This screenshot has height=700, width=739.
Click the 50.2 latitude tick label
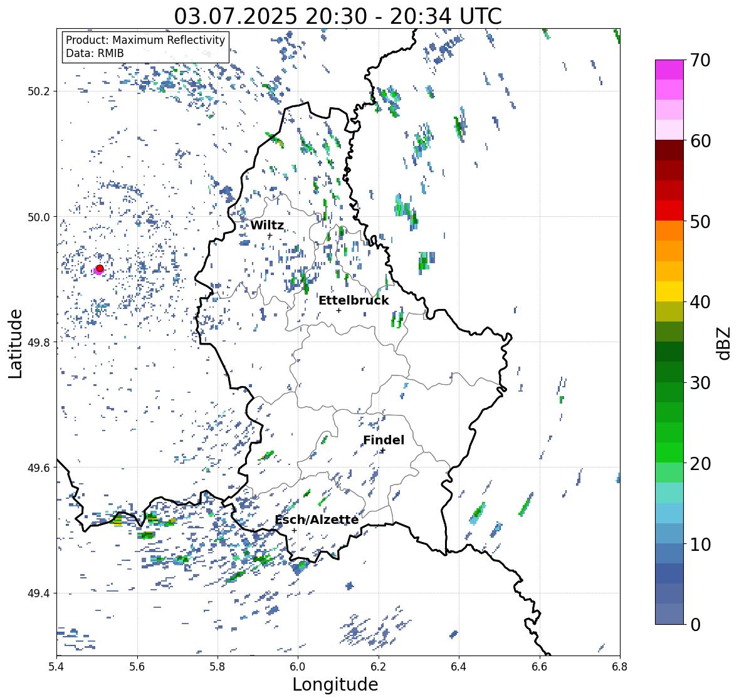click(39, 91)
